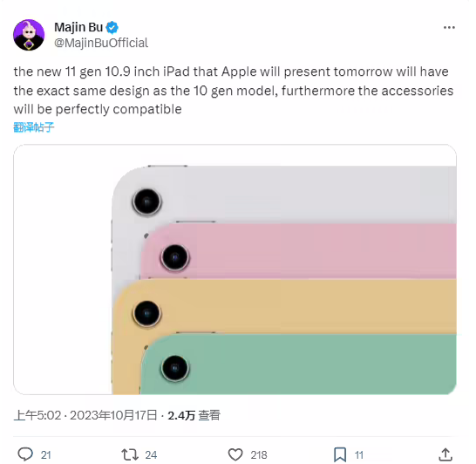
Task: Repost using the retweet arrows icon
Action: 130,454
